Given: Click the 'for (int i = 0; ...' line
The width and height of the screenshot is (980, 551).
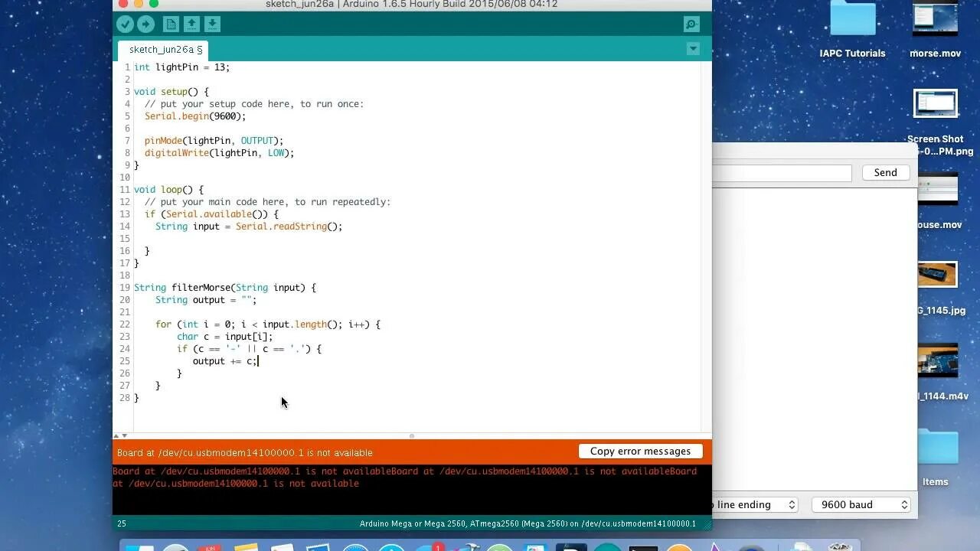Looking at the screenshot, I should [x=268, y=324].
